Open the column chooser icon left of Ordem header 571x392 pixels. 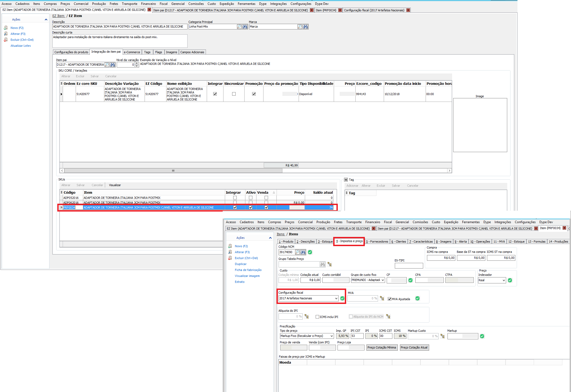click(61, 83)
